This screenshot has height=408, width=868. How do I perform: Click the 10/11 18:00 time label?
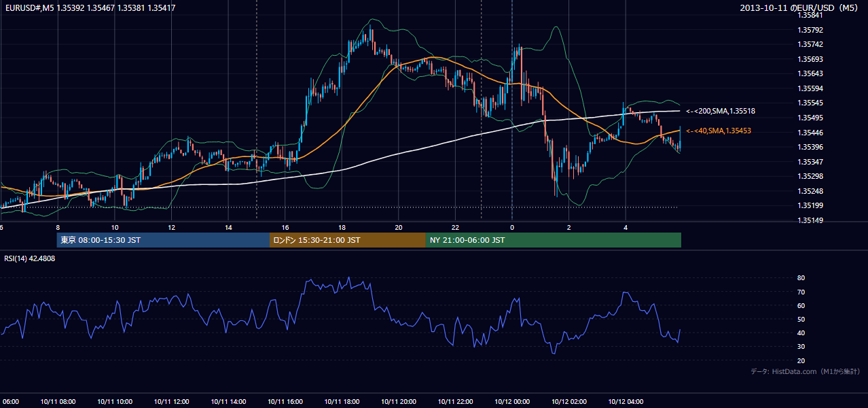(x=342, y=402)
